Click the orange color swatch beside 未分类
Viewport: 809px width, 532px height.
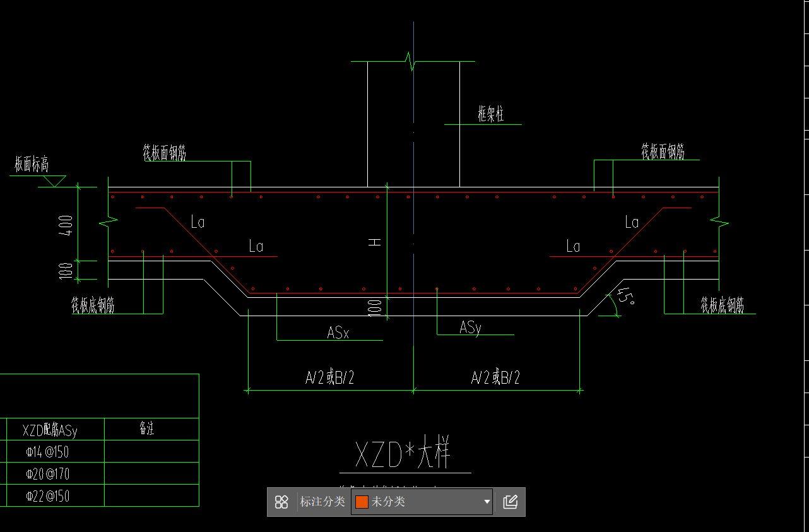362,502
